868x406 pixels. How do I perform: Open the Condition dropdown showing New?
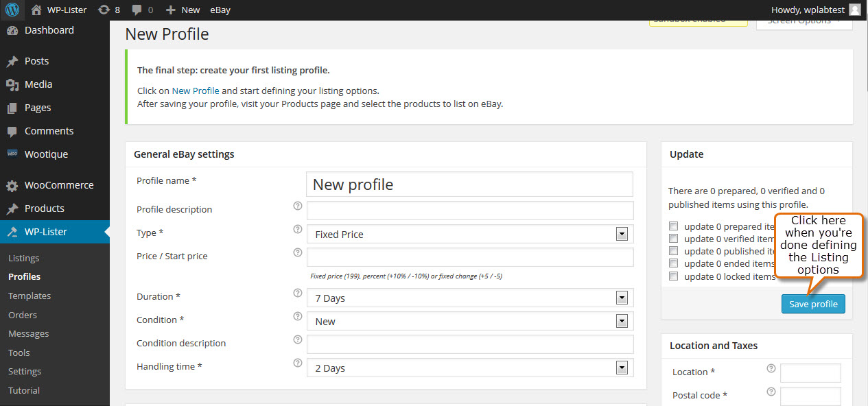coord(470,321)
